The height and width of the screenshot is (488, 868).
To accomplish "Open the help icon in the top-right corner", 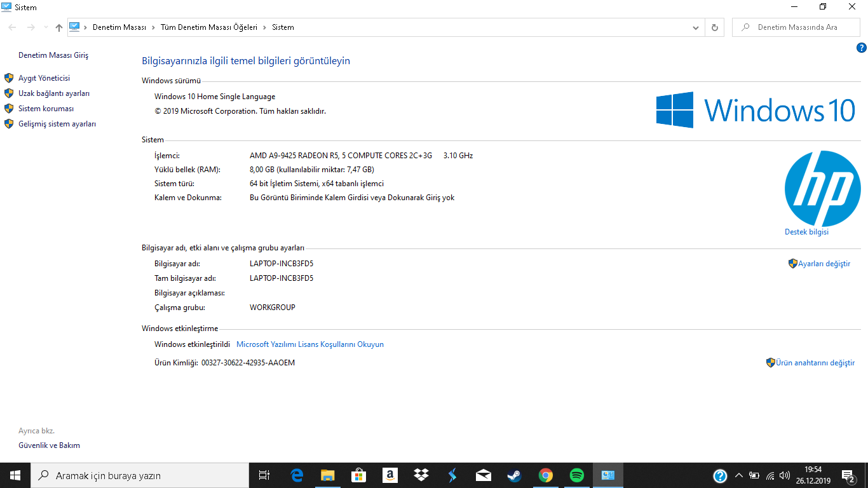I will pos(862,48).
